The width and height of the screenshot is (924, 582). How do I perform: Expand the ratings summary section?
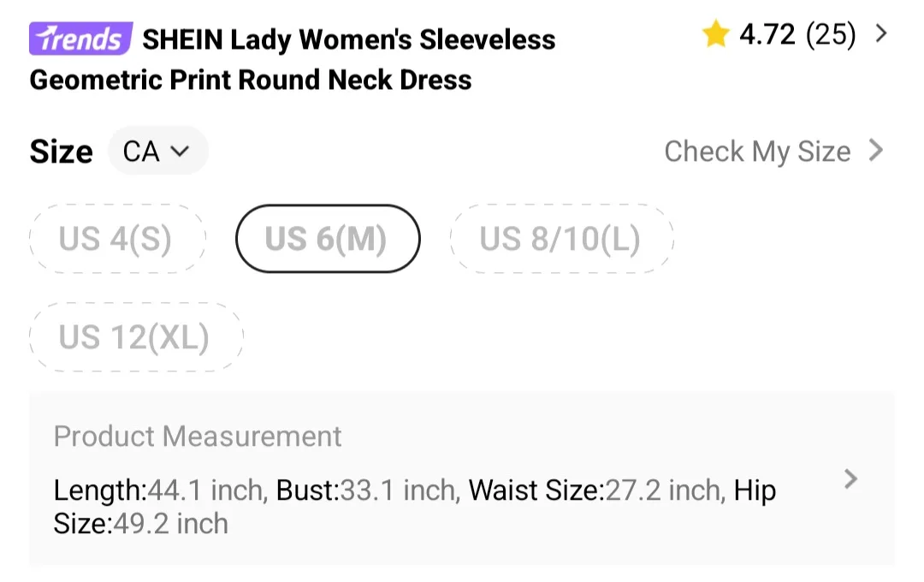coord(881,34)
